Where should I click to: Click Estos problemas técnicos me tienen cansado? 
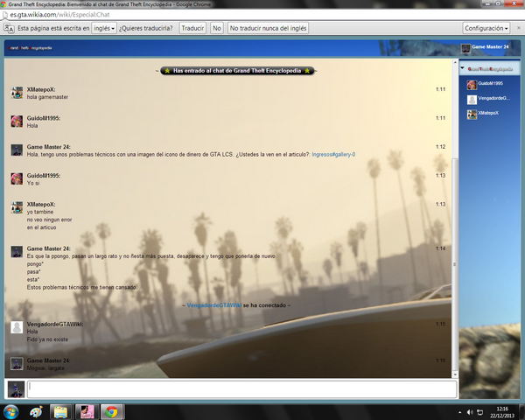81,287
